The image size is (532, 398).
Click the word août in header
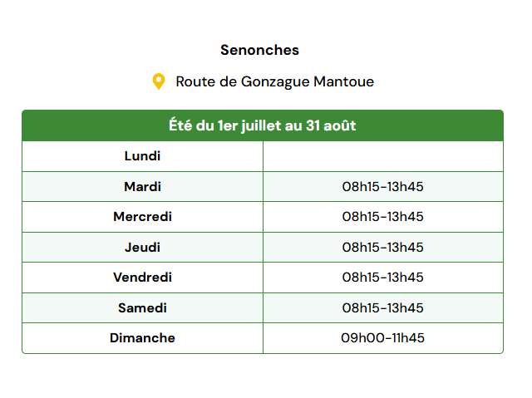coord(340,125)
